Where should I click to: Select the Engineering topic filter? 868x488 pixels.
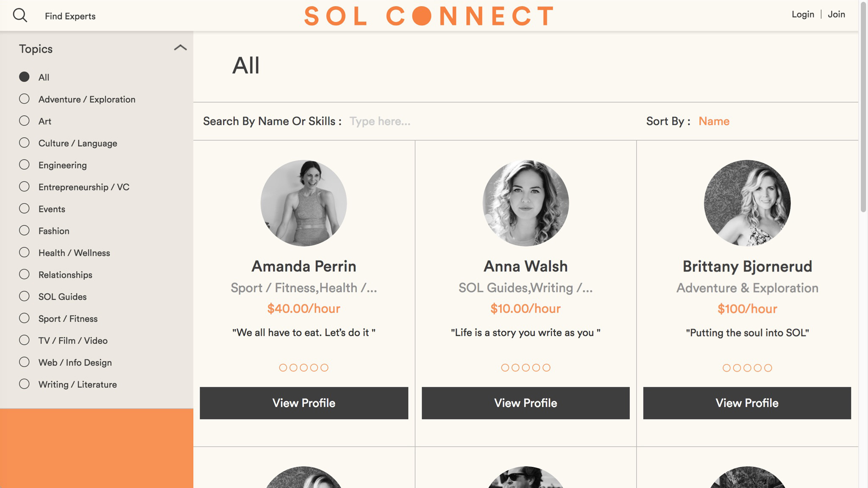(x=24, y=165)
